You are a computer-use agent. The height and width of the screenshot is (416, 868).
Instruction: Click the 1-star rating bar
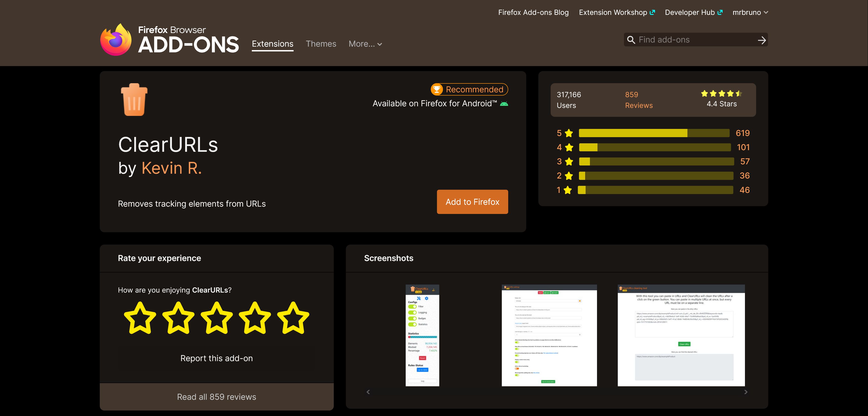coord(655,190)
